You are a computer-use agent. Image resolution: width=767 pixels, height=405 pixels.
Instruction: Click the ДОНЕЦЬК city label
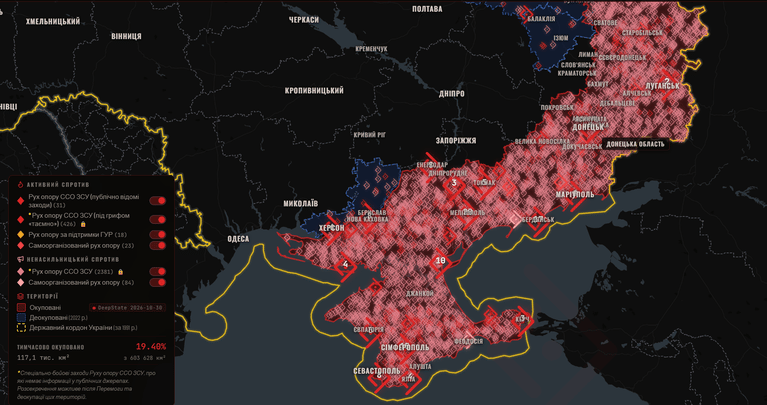[x=588, y=126]
